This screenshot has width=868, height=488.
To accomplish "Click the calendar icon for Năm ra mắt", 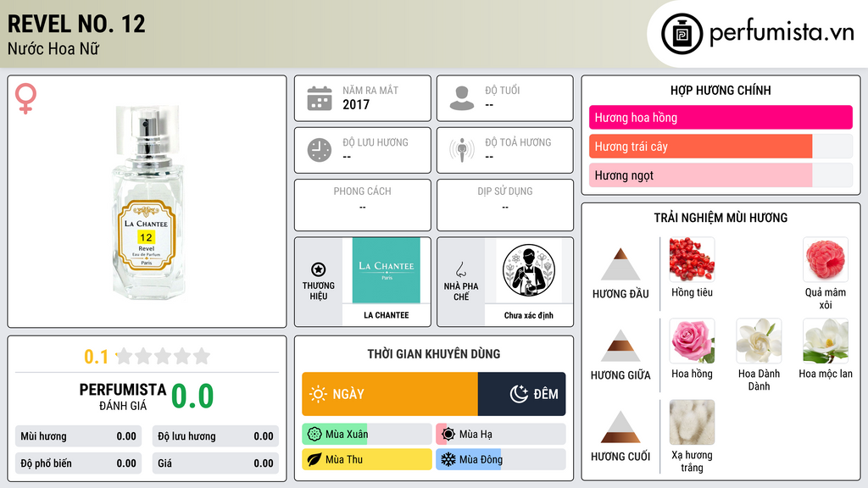I will pos(320,98).
